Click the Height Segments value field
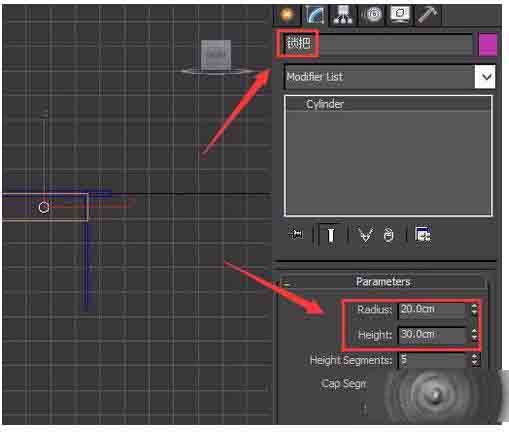This screenshot has height=435, width=509. pyautogui.click(x=432, y=360)
